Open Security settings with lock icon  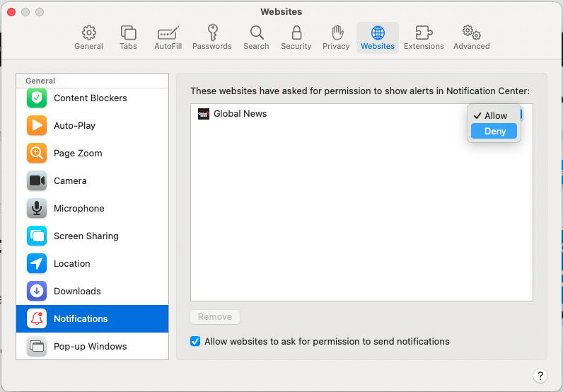(296, 38)
